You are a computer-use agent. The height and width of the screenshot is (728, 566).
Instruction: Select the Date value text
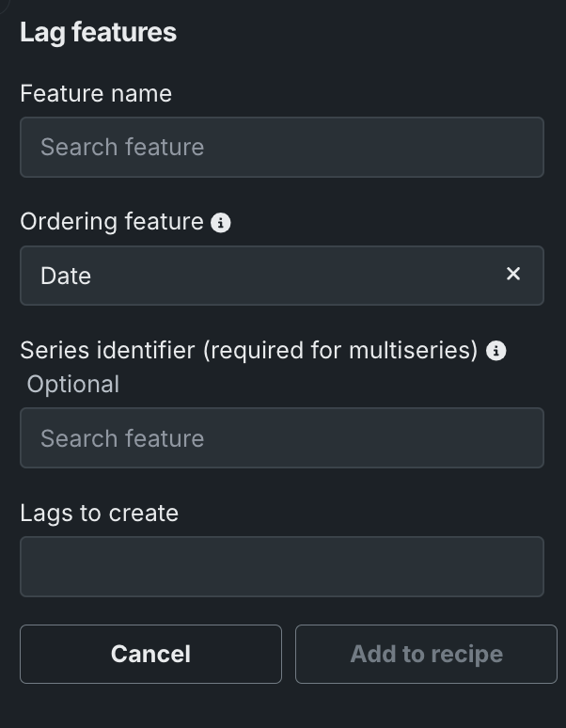[66, 276]
